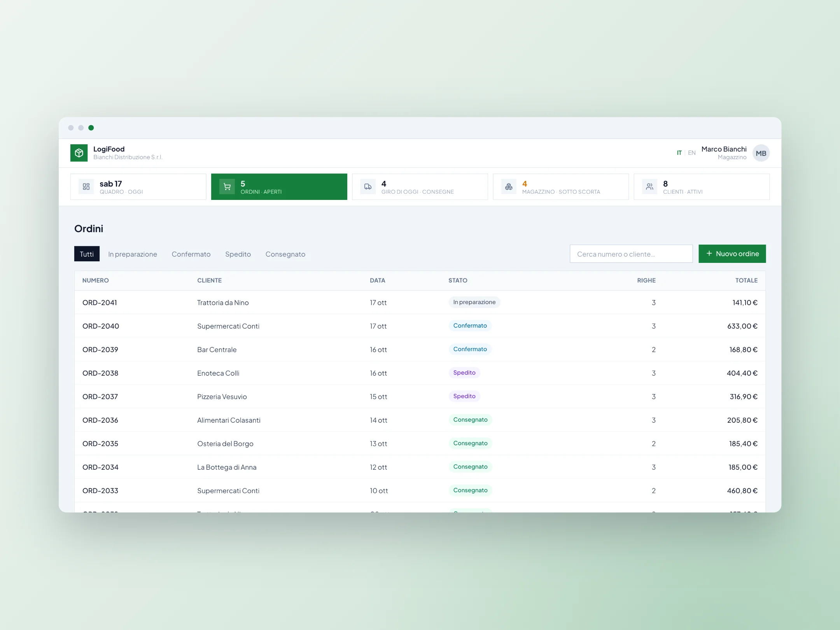This screenshot has height=630, width=840.
Task: Switch language to EN
Action: (691, 153)
